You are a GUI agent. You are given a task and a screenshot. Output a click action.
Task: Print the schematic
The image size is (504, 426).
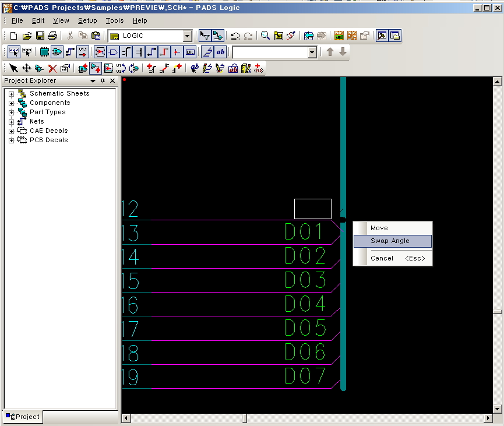coord(52,36)
